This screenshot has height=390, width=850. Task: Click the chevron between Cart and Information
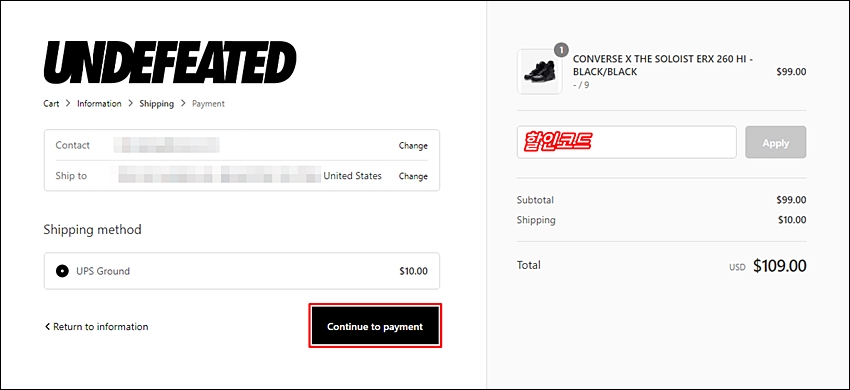[68, 103]
